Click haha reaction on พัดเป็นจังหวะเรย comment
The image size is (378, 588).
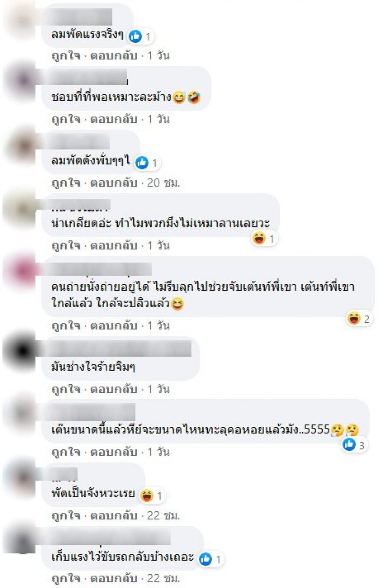(147, 495)
